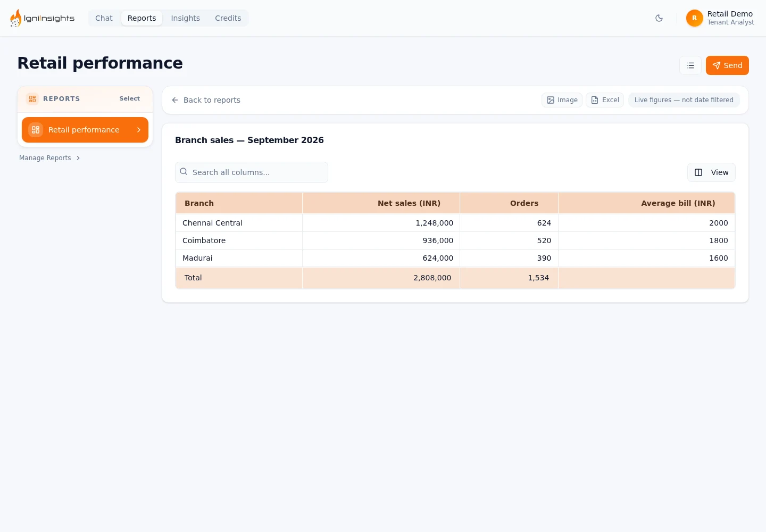The image size is (766, 532).
Task: Open the Retail performance report item
Action: point(85,130)
